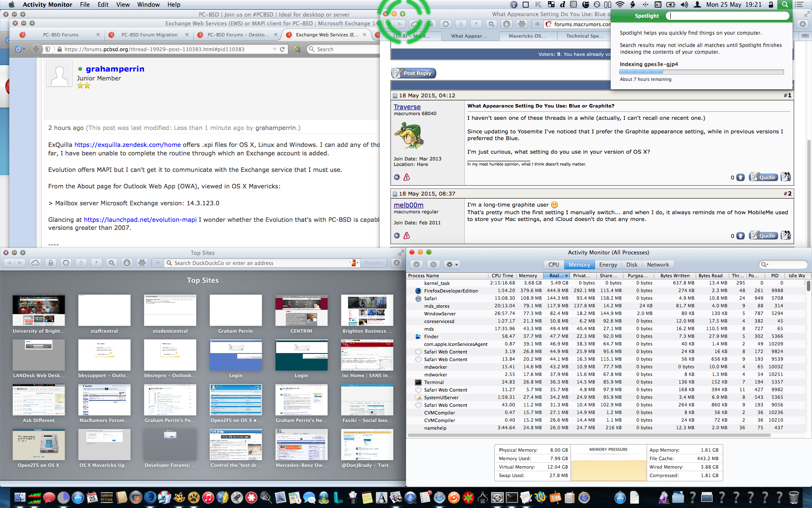Click the magnifier icon in MacRumors Safari toolbar
This screenshot has height=508, width=812.
tap(491, 24)
